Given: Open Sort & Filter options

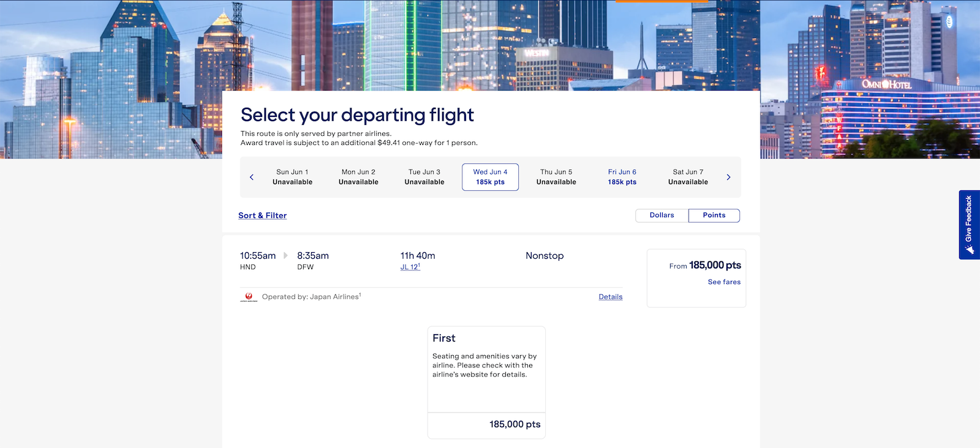Looking at the screenshot, I should coord(262,215).
